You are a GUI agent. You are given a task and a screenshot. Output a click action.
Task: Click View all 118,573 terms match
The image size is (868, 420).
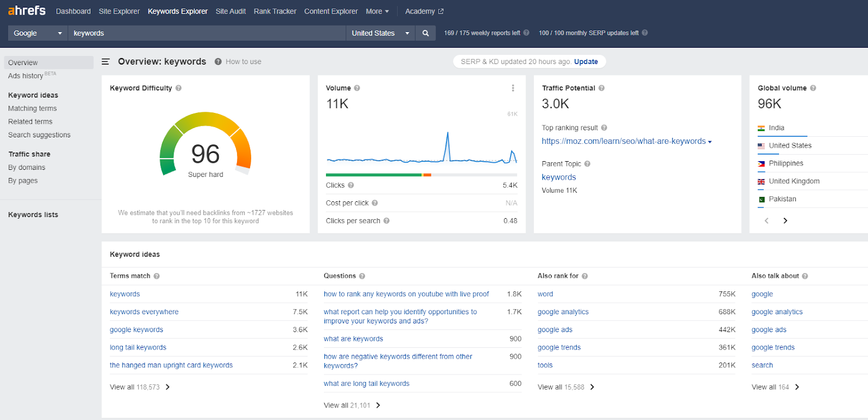[140, 387]
